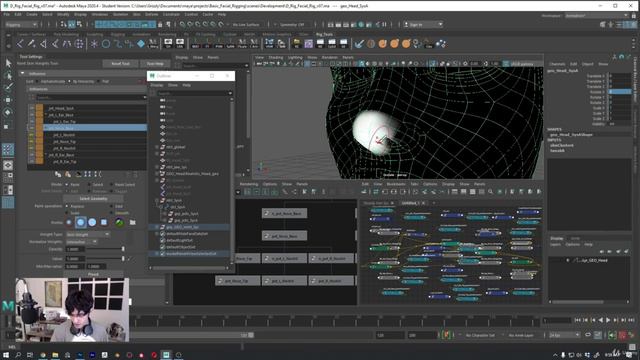
Task: Expand ctrl_global in the Outliner
Action: pyautogui.click(x=157, y=147)
